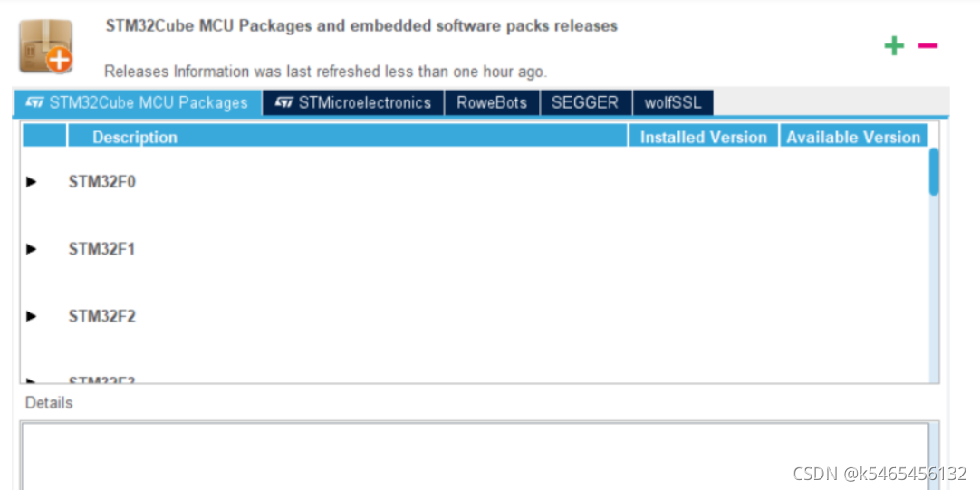Click the Installed Version column header
The width and height of the screenshot is (980, 490).
click(703, 136)
